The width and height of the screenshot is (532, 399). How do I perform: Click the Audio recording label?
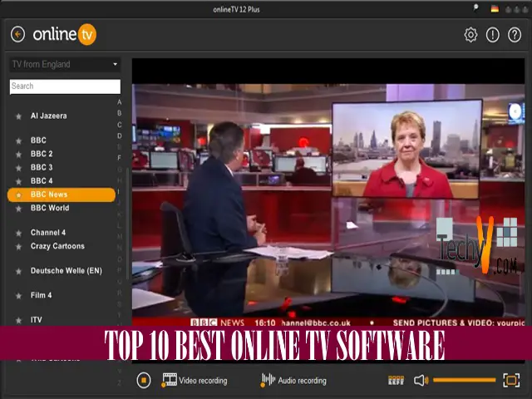tap(302, 381)
